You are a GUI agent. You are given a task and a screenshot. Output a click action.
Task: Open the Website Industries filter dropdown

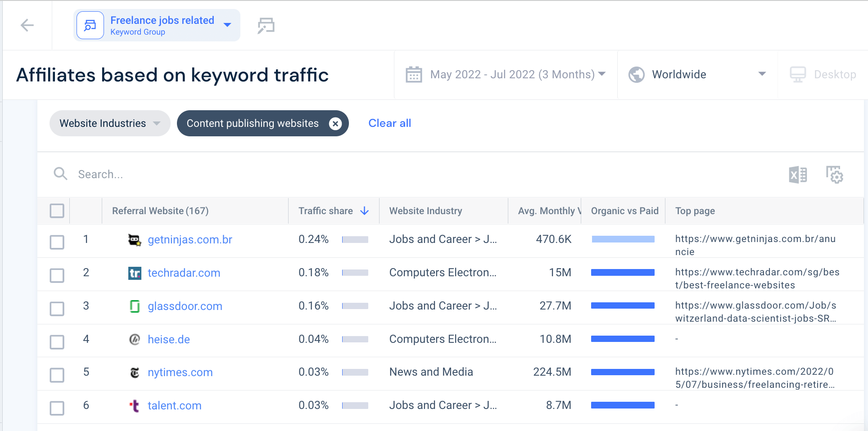click(109, 123)
